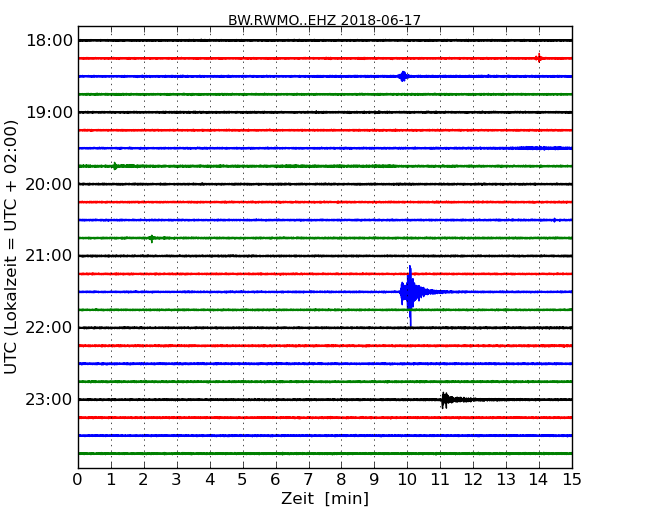Click the x-axis tick label 15

tap(572, 480)
